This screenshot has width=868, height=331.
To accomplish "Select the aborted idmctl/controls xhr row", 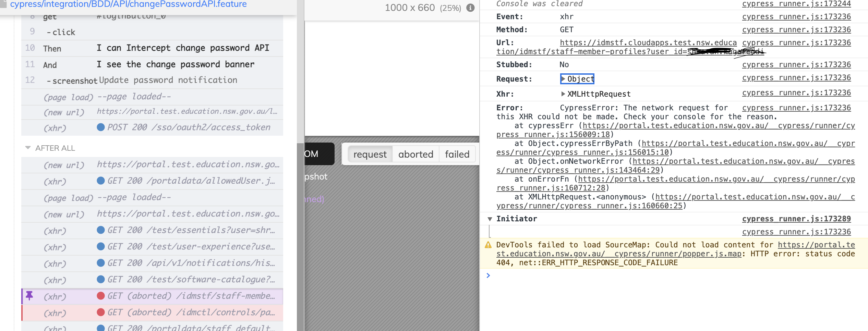I will click(152, 312).
